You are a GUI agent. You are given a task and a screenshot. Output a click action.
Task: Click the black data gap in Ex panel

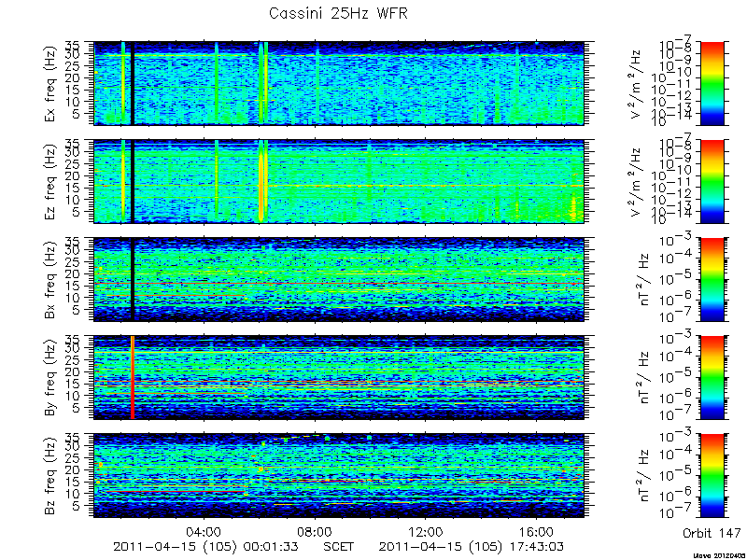pos(133,84)
